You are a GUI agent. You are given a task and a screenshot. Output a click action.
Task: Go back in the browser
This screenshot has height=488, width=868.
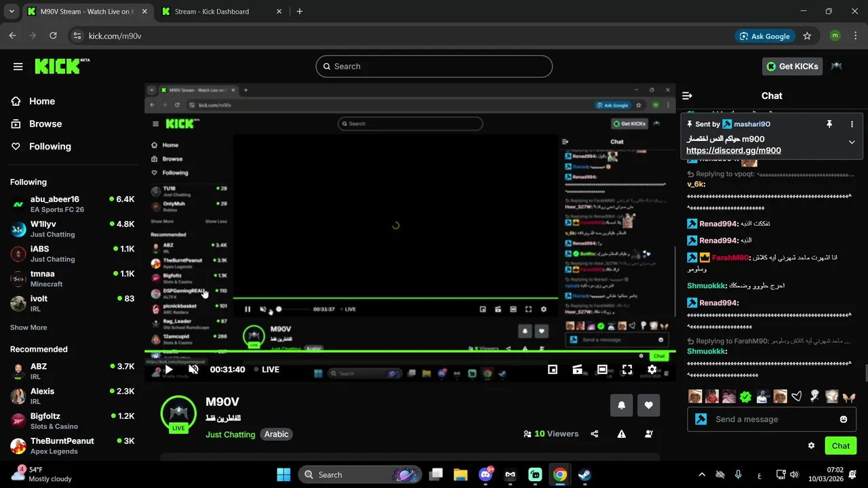click(13, 36)
